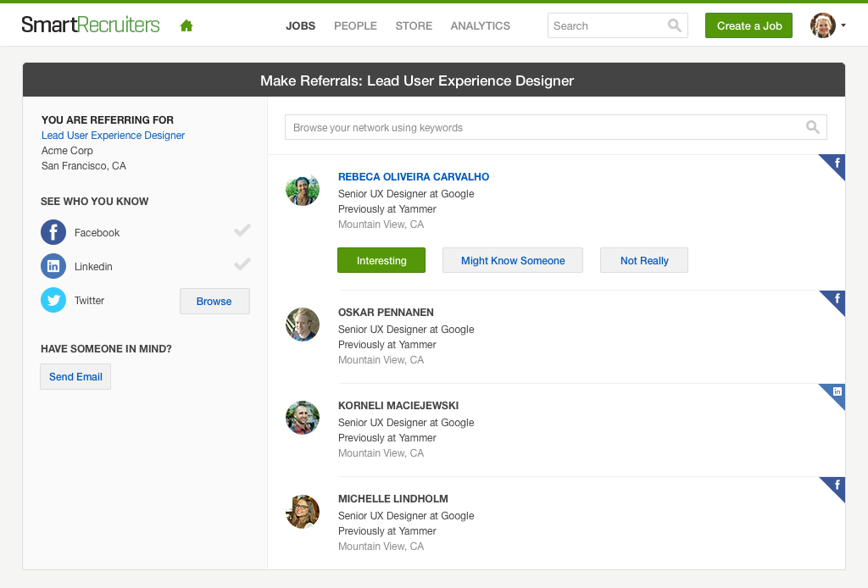Viewport: 868px width, 588px height.
Task: Open the JOBS menu
Action: click(301, 26)
